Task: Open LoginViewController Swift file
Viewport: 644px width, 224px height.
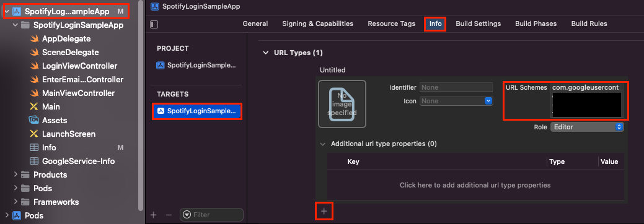Action: 79,66
